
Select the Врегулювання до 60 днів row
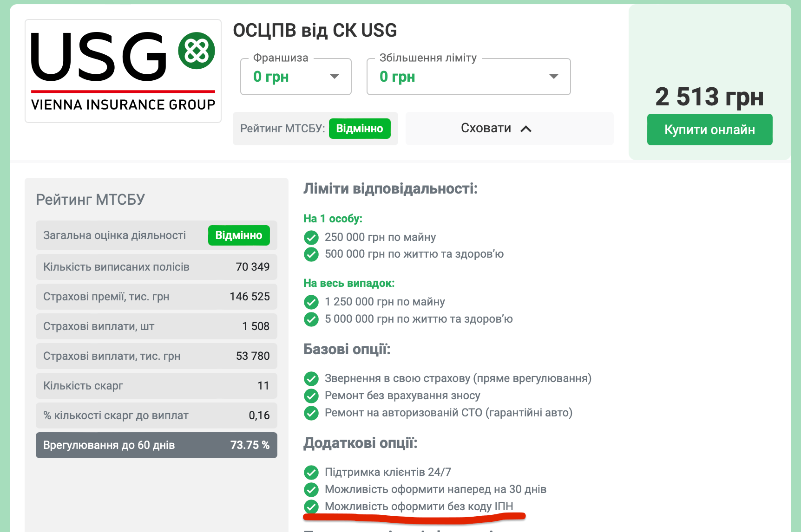tap(157, 445)
